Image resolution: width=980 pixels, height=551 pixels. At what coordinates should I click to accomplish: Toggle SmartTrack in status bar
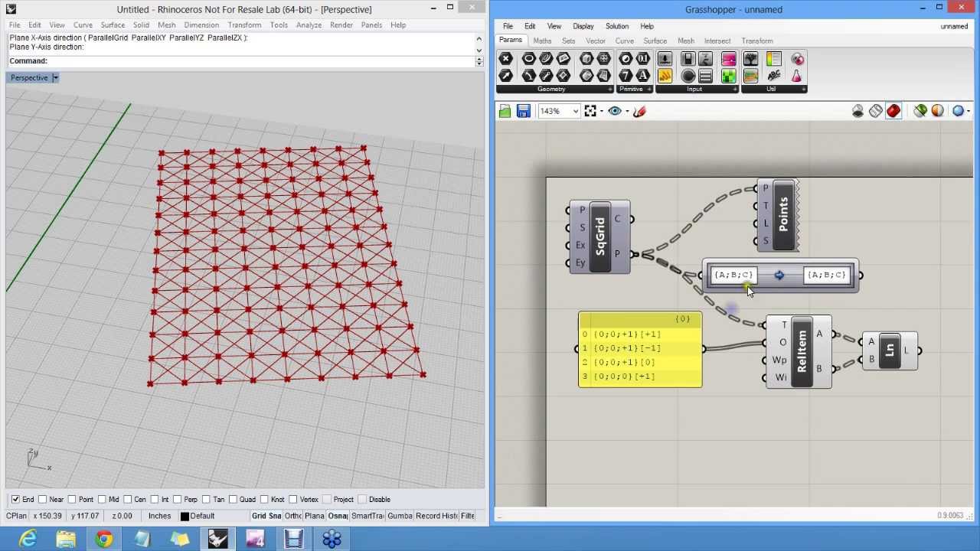coord(367,517)
